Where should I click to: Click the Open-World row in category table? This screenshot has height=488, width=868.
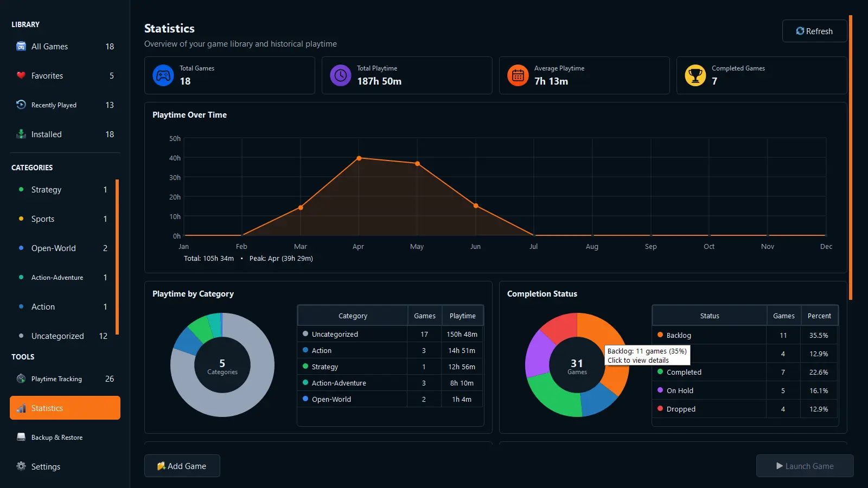tap(390, 399)
